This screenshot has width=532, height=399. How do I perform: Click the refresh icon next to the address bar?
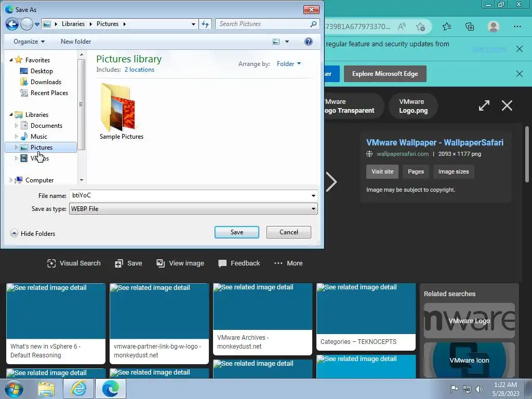coord(205,24)
